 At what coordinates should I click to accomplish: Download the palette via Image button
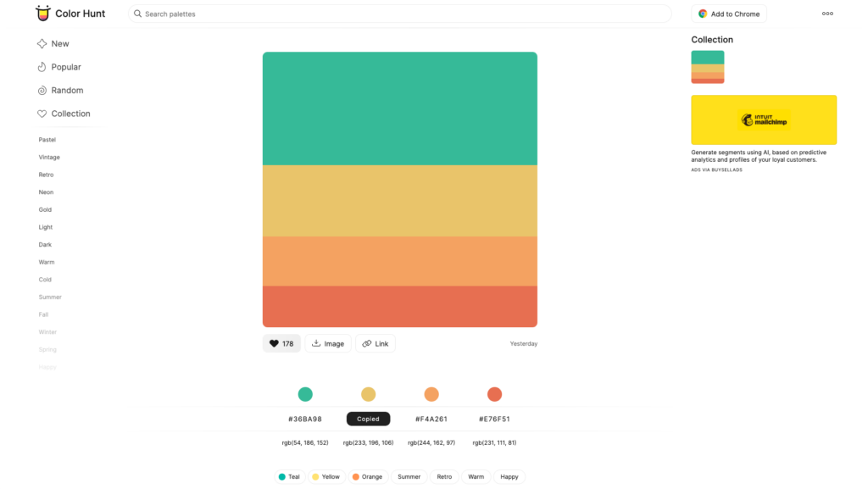(x=328, y=343)
